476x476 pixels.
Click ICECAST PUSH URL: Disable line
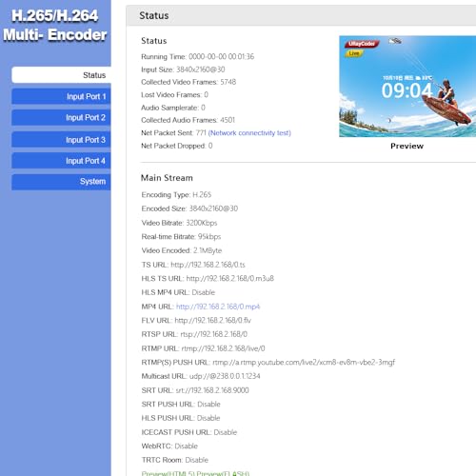[189, 432]
